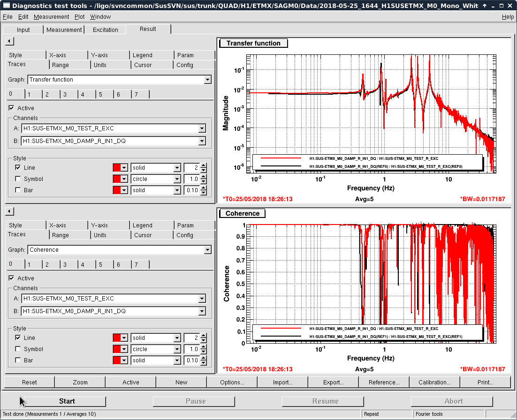The width and height of the screenshot is (517, 420).
Task: Toggle the Active checkbox for Transfer function
Action: tap(12, 108)
